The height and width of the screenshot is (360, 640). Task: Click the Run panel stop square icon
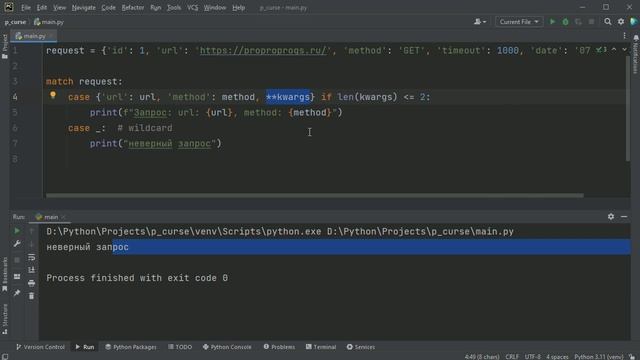pyautogui.click(x=17, y=260)
